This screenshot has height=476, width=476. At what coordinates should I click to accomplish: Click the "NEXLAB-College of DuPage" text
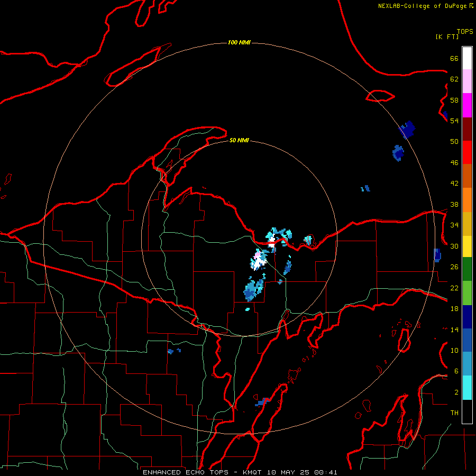point(423,6)
